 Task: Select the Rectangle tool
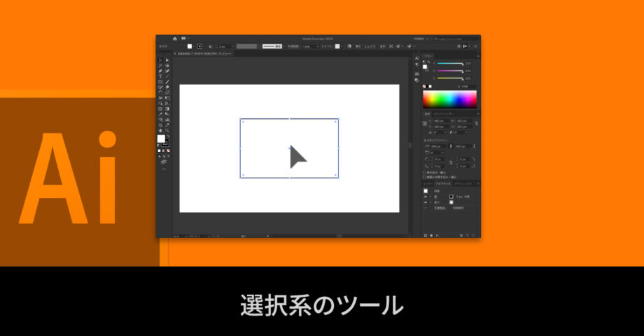(x=160, y=82)
